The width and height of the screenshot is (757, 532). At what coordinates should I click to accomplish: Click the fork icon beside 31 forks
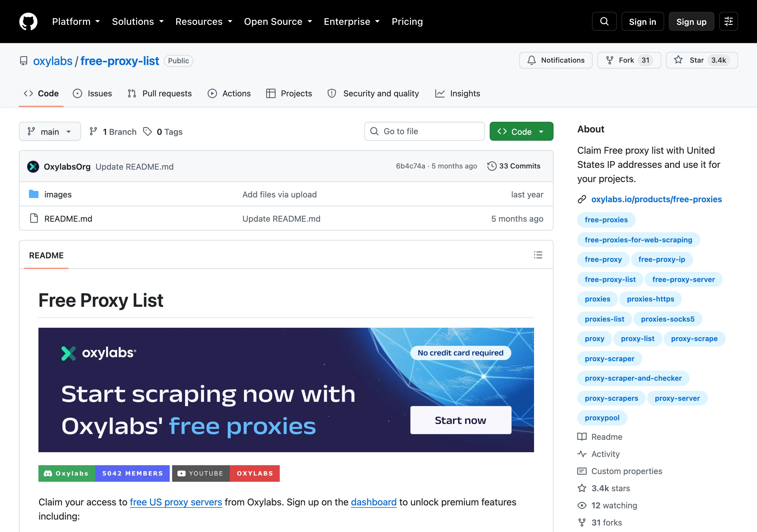tap(582, 523)
